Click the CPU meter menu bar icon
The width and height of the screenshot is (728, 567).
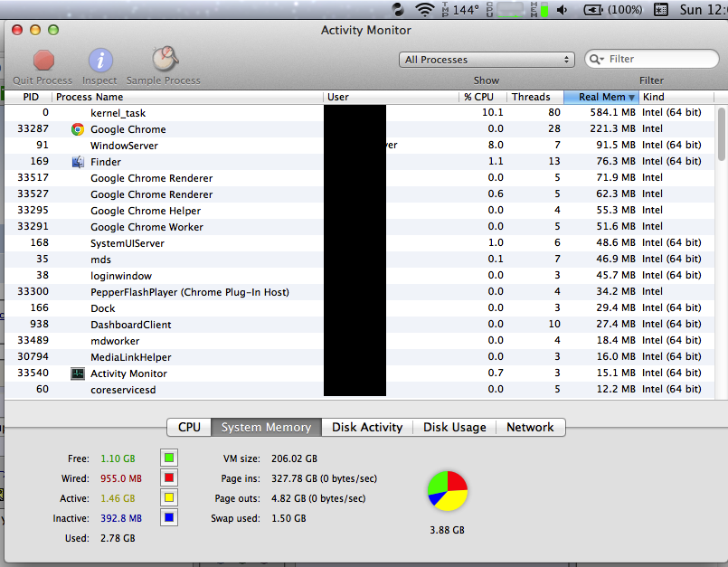click(x=506, y=9)
